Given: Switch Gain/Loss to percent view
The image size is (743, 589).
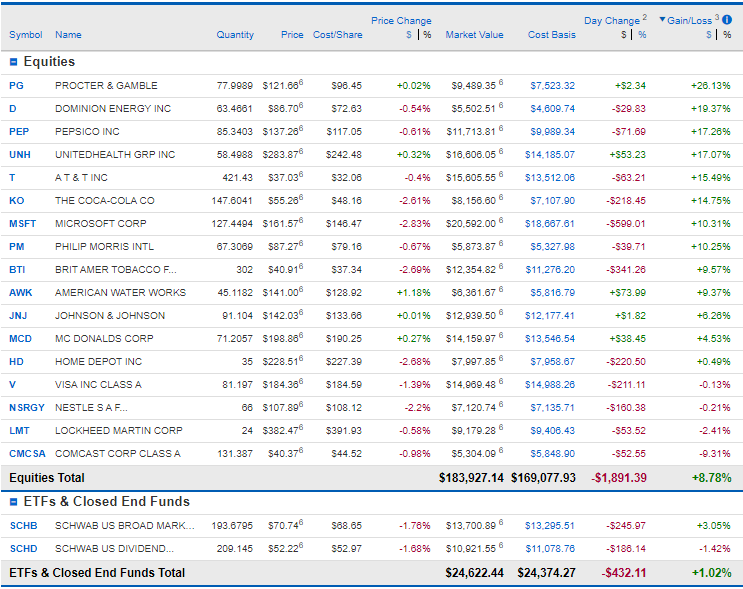Looking at the screenshot, I should click(x=727, y=35).
